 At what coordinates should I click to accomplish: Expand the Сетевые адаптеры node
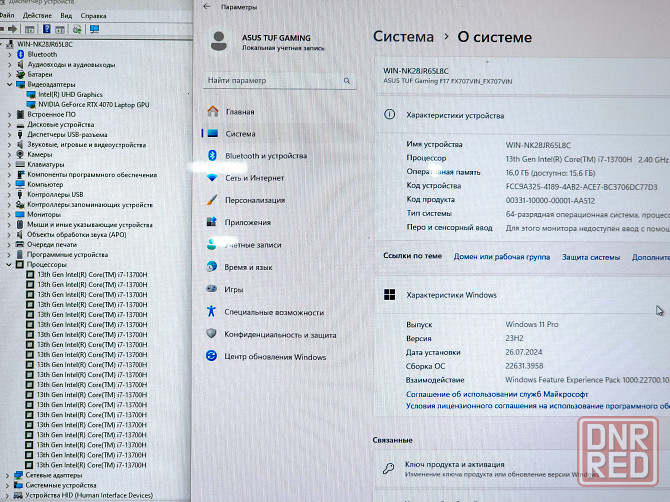click(x=7, y=475)
